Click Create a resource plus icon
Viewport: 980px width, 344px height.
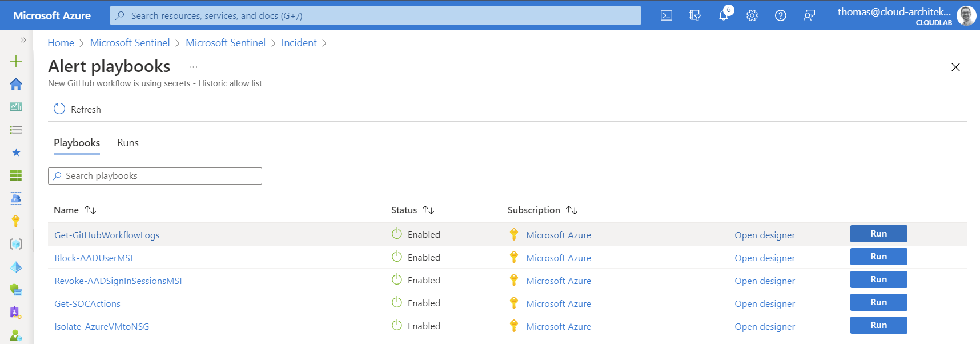pyautogui.click(x=16, y=61)
